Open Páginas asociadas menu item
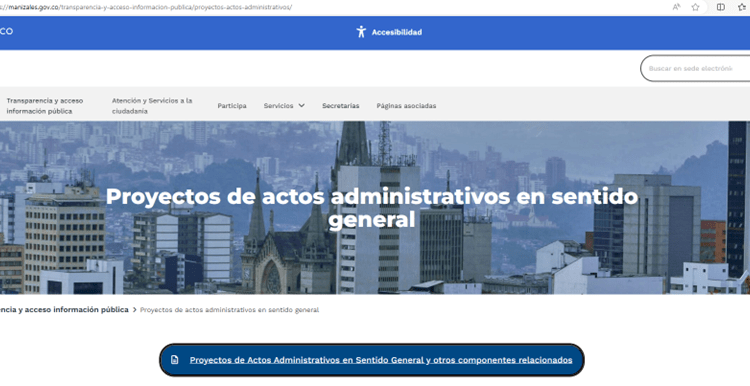 (x=406, y=106)
